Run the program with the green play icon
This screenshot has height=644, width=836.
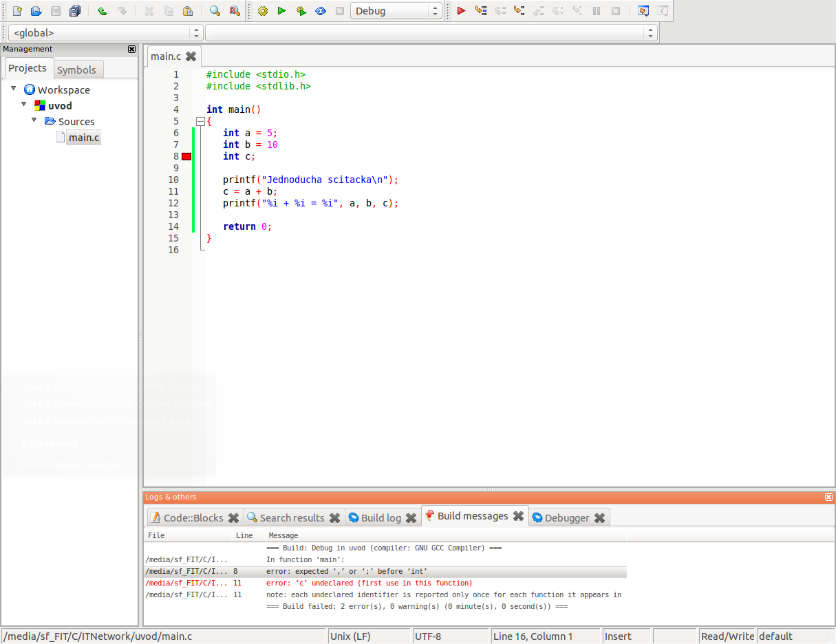point(282,10)
